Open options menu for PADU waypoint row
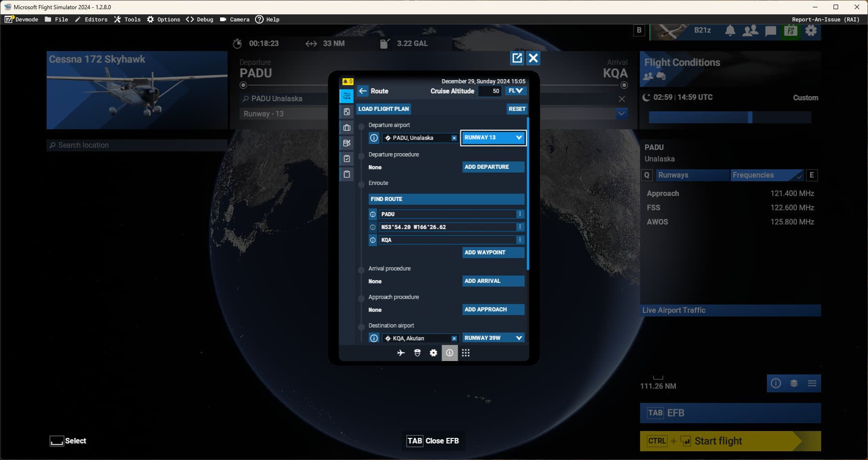The image size is (868, 460). tap(520, 214)
